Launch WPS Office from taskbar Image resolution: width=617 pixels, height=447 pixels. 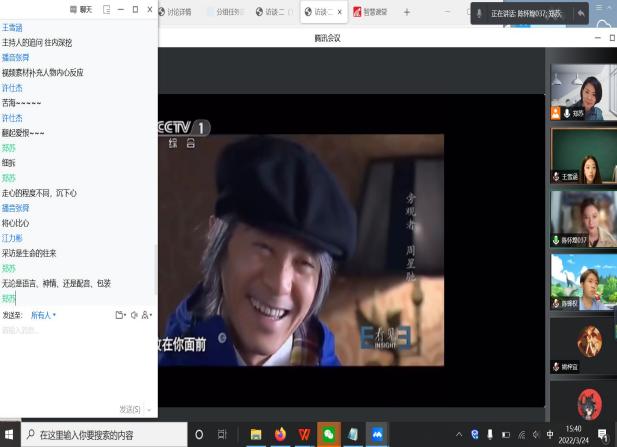click(304, 434)
